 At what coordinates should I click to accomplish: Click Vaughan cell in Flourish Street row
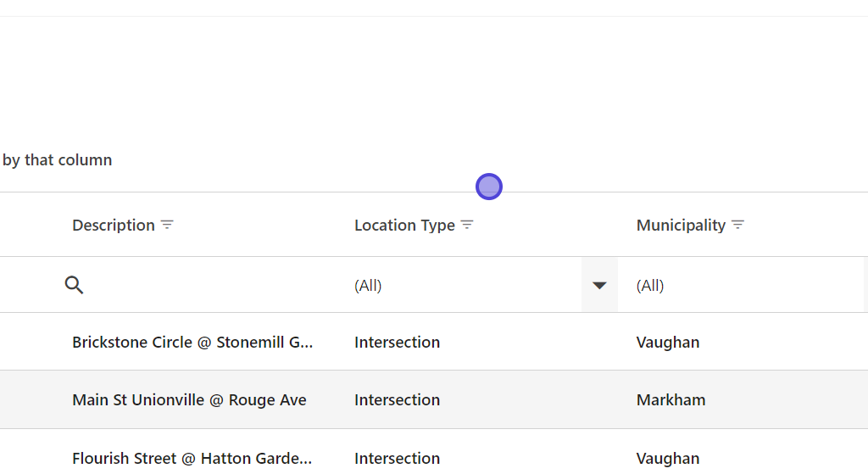(668, 459)
